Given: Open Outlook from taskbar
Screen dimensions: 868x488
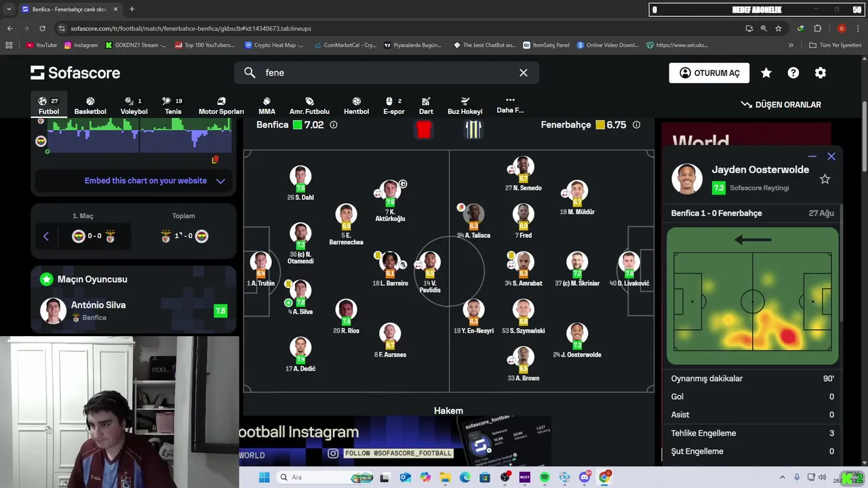Looking at the screenshot, I should [405, 477].
